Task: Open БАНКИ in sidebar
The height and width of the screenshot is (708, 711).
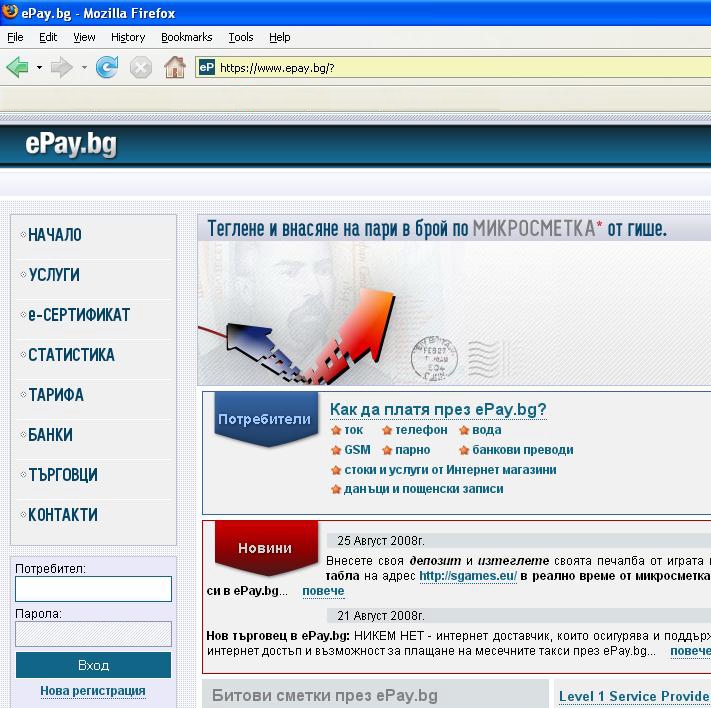Action: [x=50, y=435]
